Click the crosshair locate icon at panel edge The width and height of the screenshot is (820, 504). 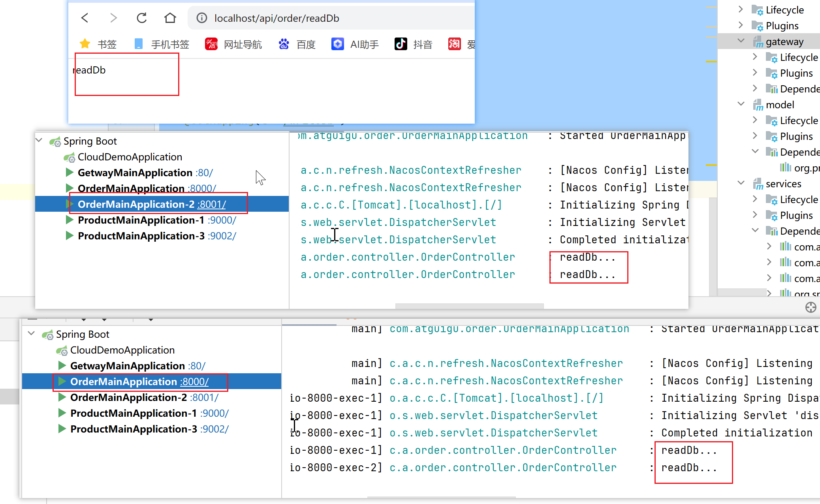click(x=811, y=307)
